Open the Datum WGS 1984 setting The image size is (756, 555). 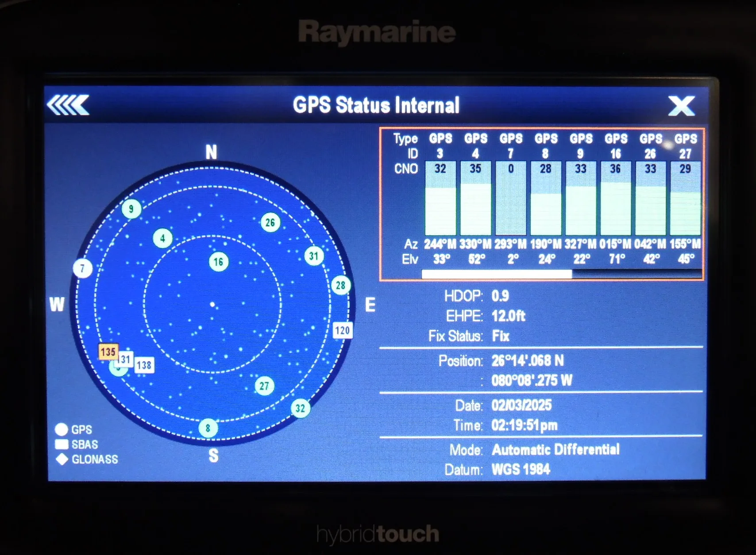[521, 469]
